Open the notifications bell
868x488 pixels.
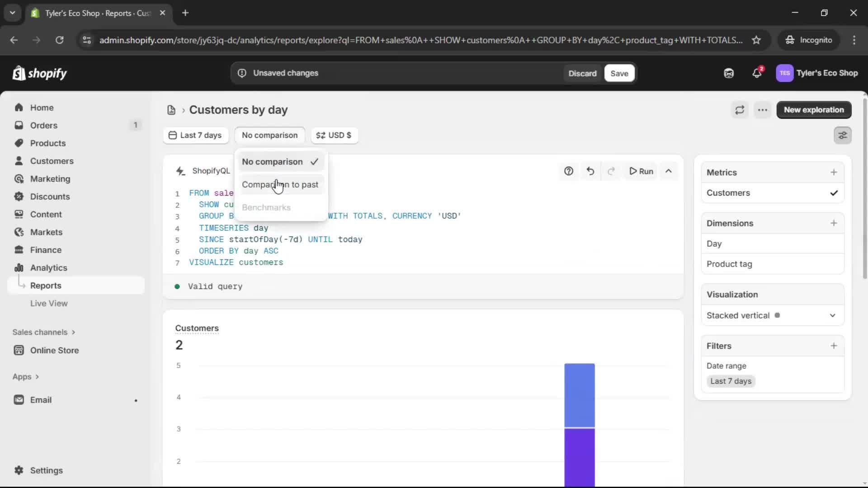point(757,73)
